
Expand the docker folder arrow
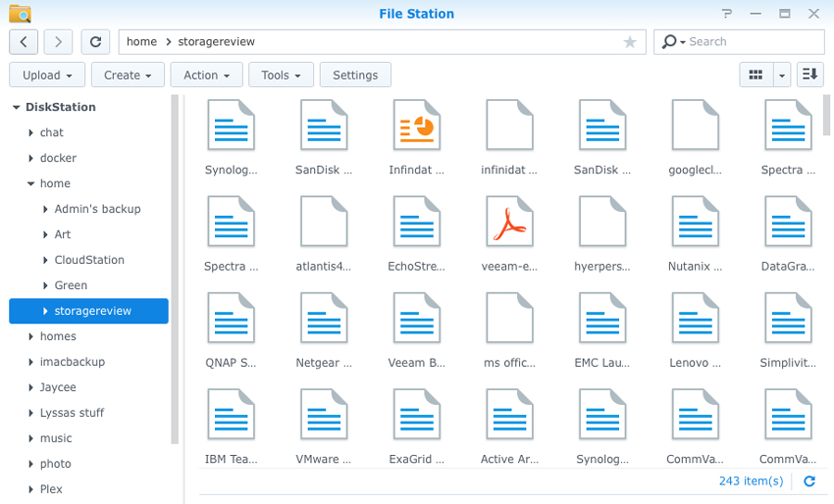pyautogui.click(x=30, y=159)
